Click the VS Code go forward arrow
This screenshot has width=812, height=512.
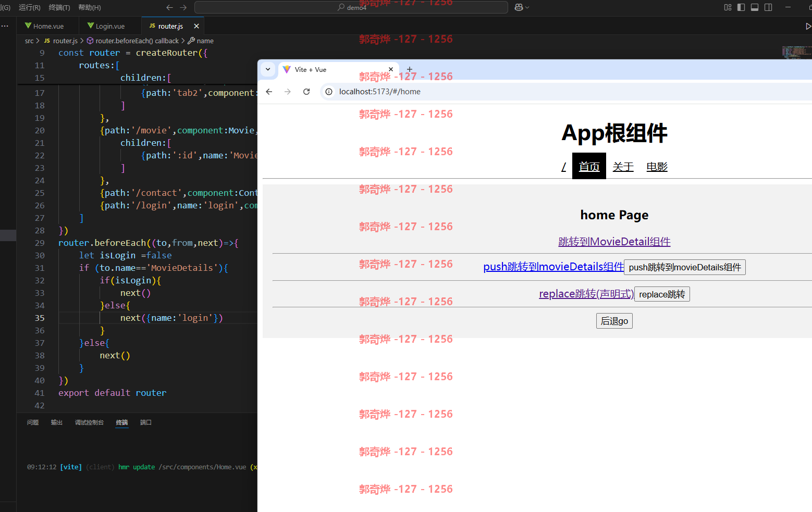183,7
